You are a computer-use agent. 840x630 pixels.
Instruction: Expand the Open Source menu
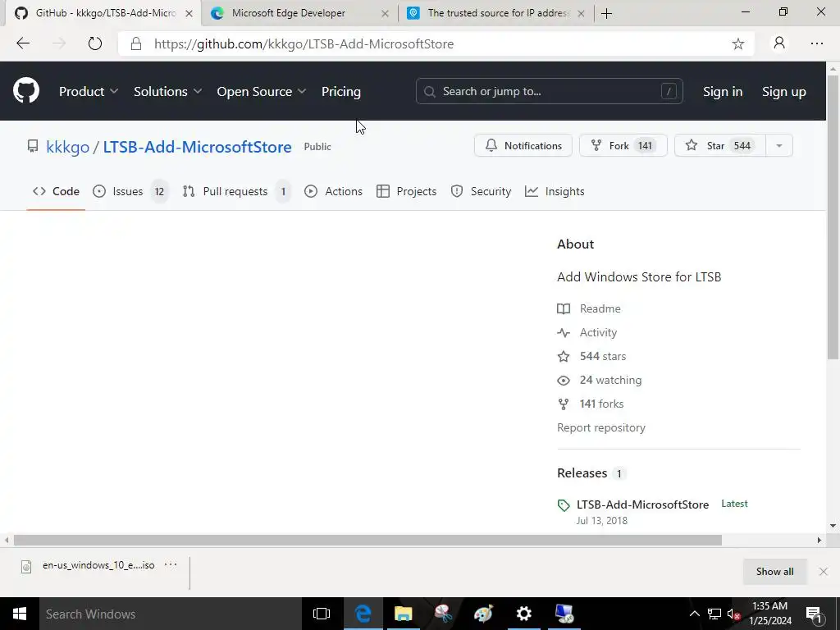click(262, 92)
